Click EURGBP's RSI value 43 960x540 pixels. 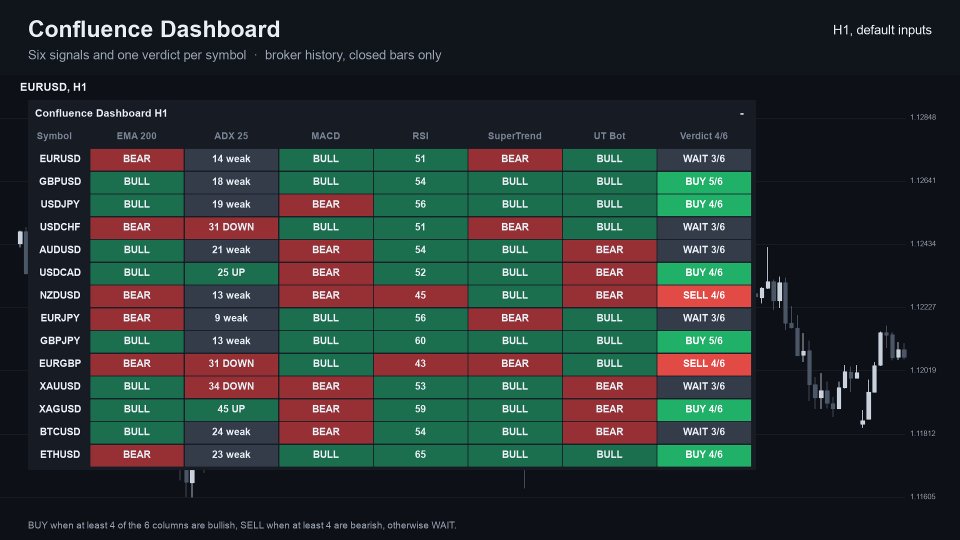(x=421, y=363)
